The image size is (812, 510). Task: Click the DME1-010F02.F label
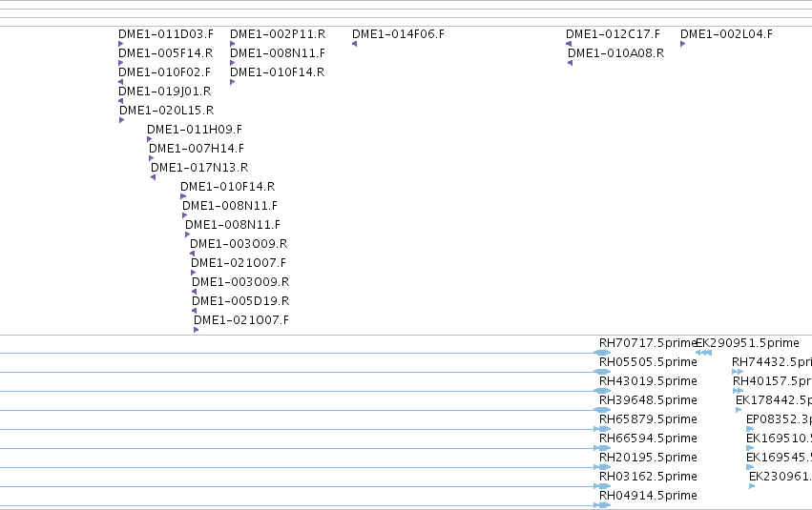pos(165,72)
